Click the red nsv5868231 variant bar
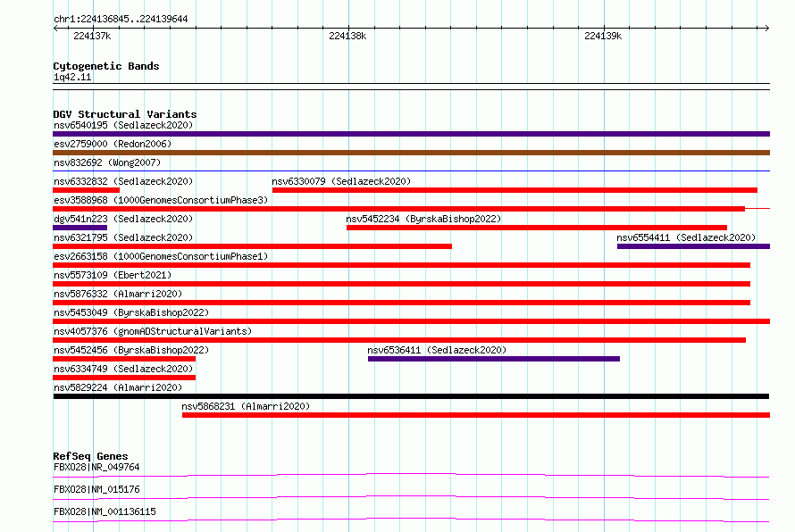Viewport: 795px width, 532px height. (x=476, y=415)
